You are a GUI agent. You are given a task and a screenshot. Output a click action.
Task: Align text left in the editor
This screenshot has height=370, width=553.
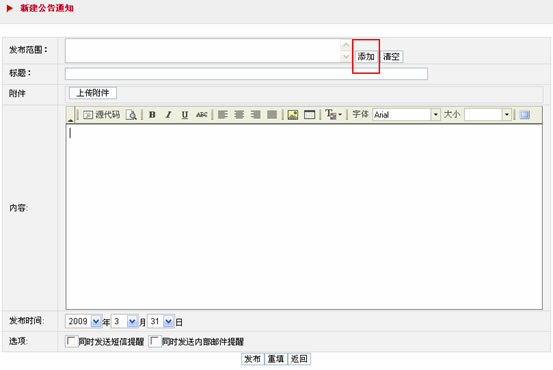[223, 115]
